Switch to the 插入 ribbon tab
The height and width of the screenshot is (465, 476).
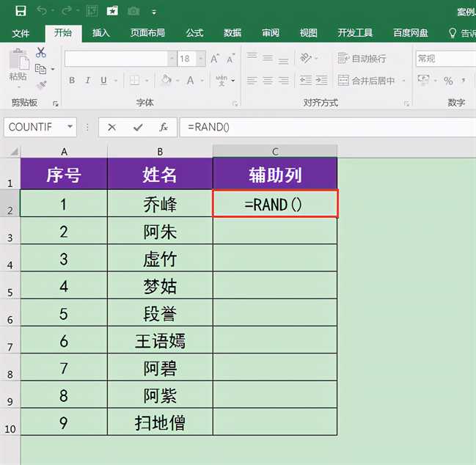[x=101, y=33]
